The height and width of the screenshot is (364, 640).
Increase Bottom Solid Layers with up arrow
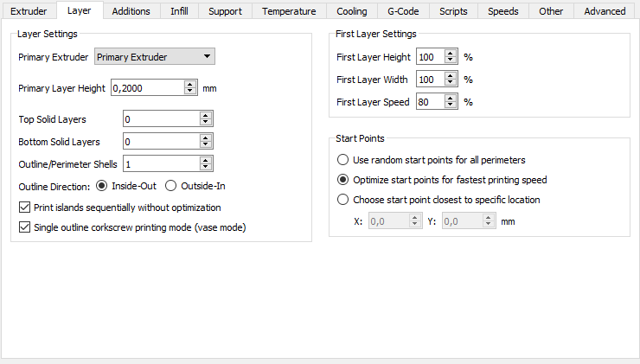(x=205, y=137)
